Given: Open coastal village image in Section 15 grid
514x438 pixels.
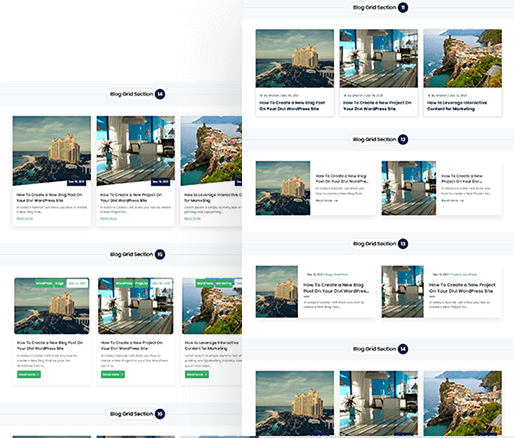Looking at the screenshot, I should click(x=212, y=306).
